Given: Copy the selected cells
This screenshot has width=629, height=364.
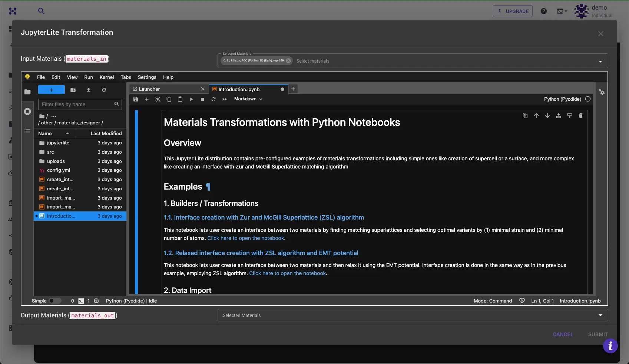Looking at the screenshot, I should 169,99.
